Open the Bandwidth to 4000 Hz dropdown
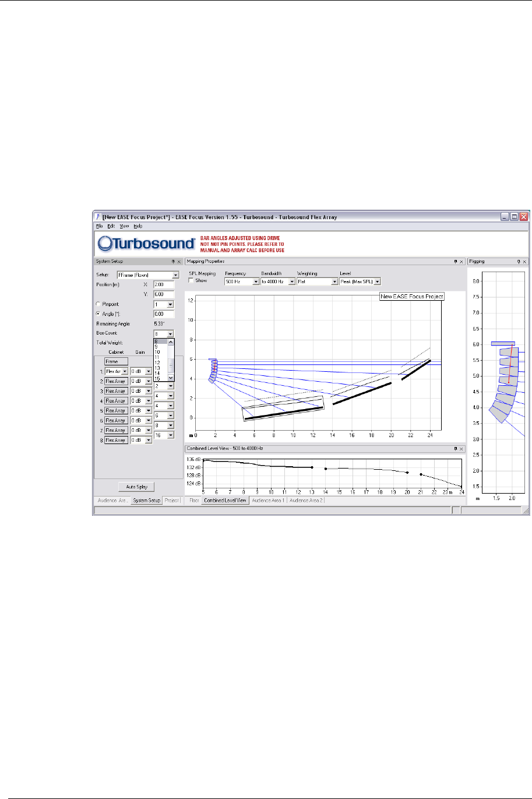Screen dimensions: 532x799 coord(292,281)
